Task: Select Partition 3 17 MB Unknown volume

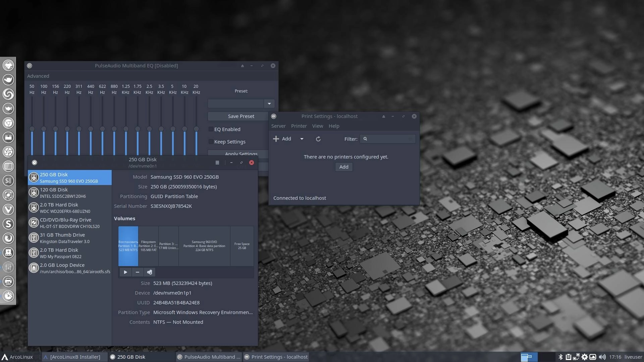Action: click(x=168, y=246)
